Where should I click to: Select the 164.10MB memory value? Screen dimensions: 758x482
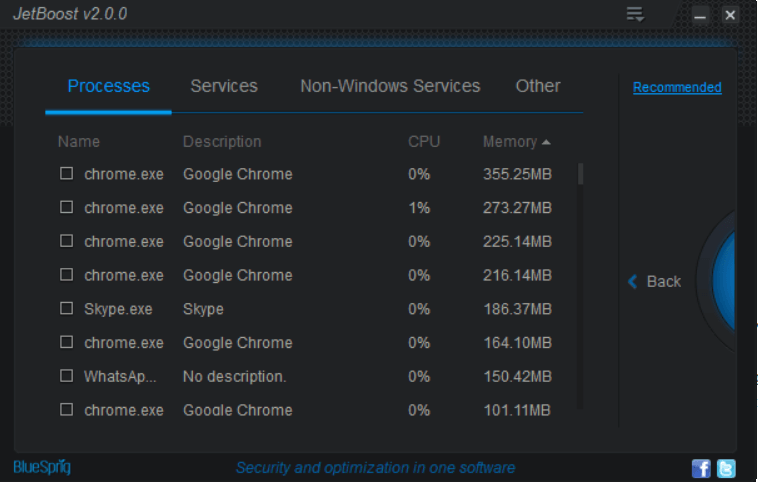pos(517,343)
